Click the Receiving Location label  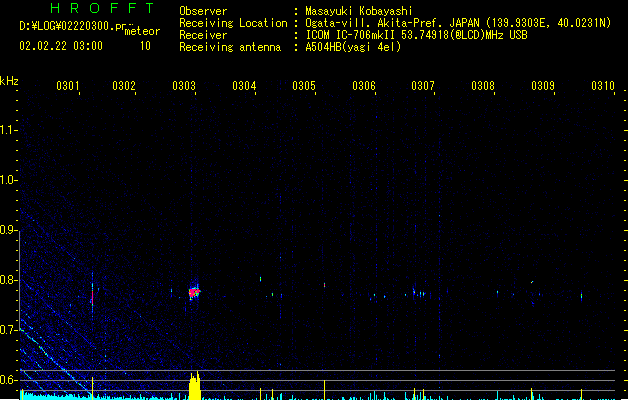pyautogui.click(x=233, y=23)
